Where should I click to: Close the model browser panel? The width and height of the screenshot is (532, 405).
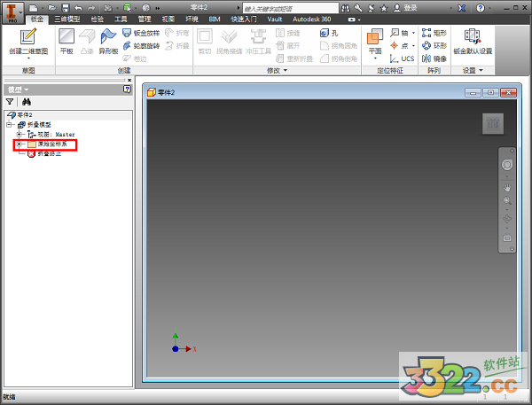click(129, 80)
